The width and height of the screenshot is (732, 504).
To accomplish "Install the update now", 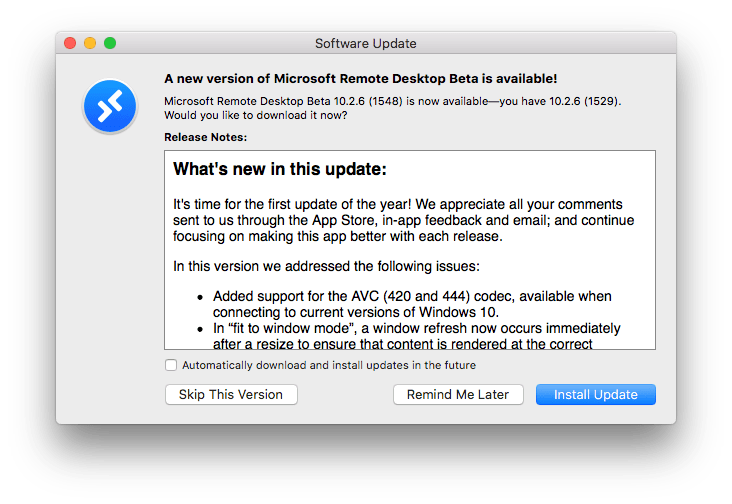I will click(595, 394).
